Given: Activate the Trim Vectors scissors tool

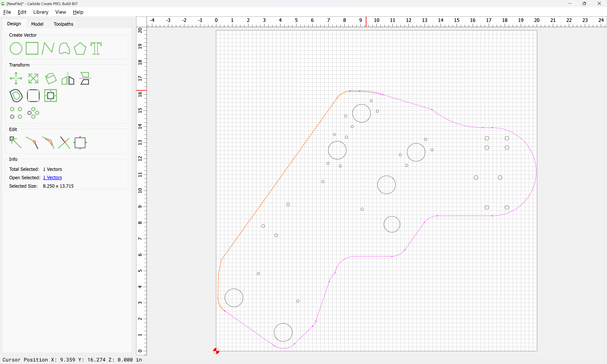Looking at the screenshot, I should click(x=64, y=143).
